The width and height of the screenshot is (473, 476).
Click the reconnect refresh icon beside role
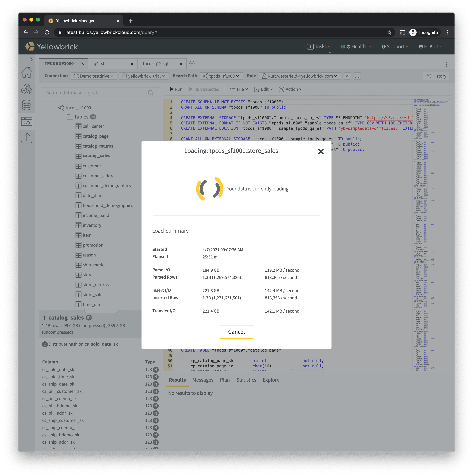[x=357, y=76]
